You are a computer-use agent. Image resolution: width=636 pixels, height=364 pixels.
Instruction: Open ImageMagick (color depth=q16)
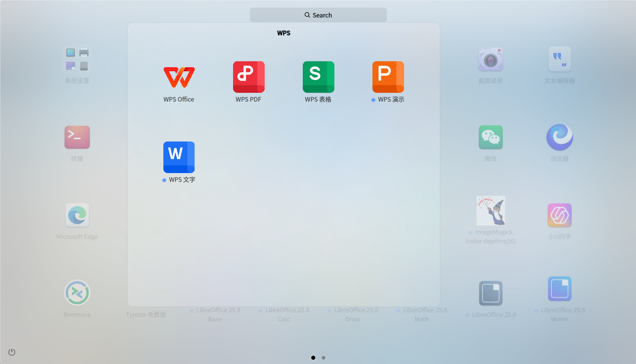coord(491,211)
